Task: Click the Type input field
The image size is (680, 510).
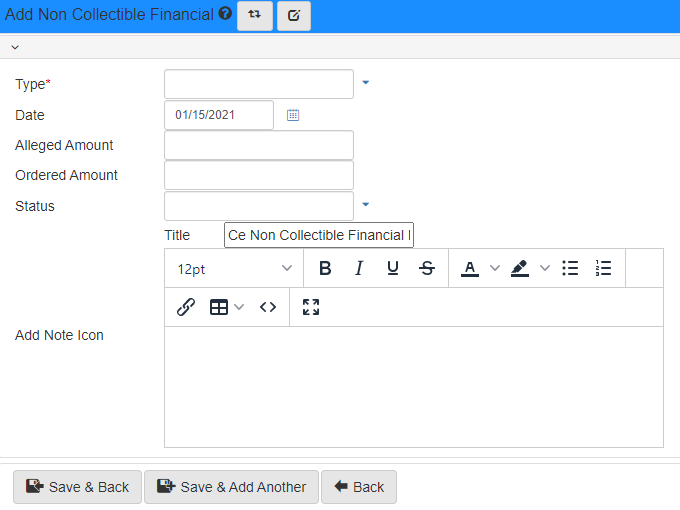Action: click(x=259, y=84)
